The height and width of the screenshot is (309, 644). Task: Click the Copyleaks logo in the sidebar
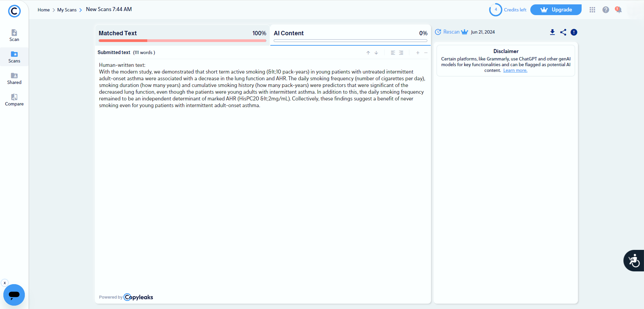coord(14,11)
